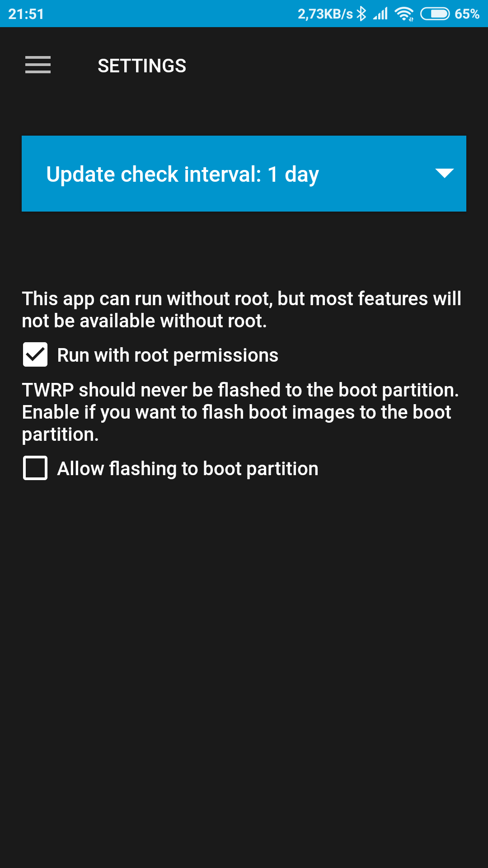The image size is (488, 868).
Task: Tap the 21:51 clock in status bar
Action: coord(26,14)
